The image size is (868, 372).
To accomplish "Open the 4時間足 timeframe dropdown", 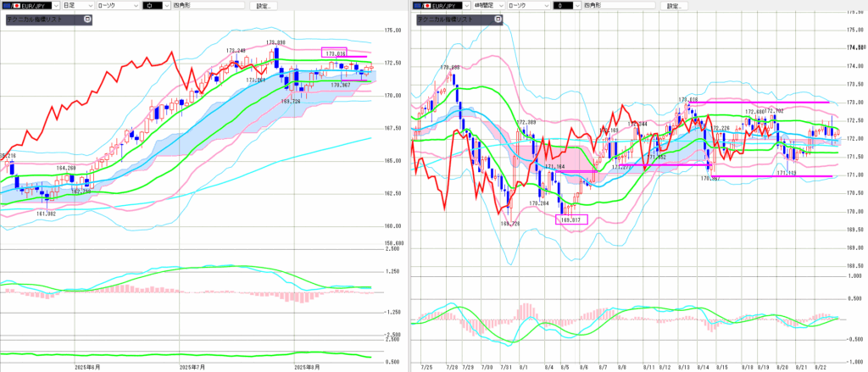I will pos(489,6).
